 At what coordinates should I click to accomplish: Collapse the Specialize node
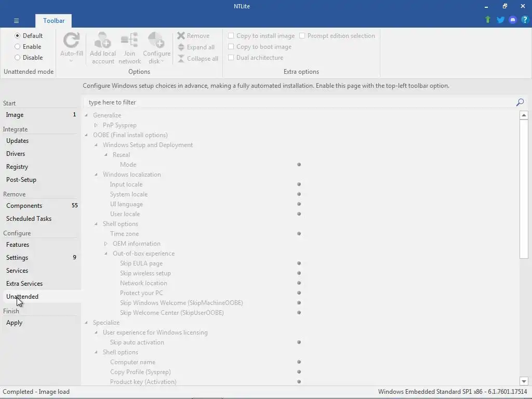pos(86,323)
